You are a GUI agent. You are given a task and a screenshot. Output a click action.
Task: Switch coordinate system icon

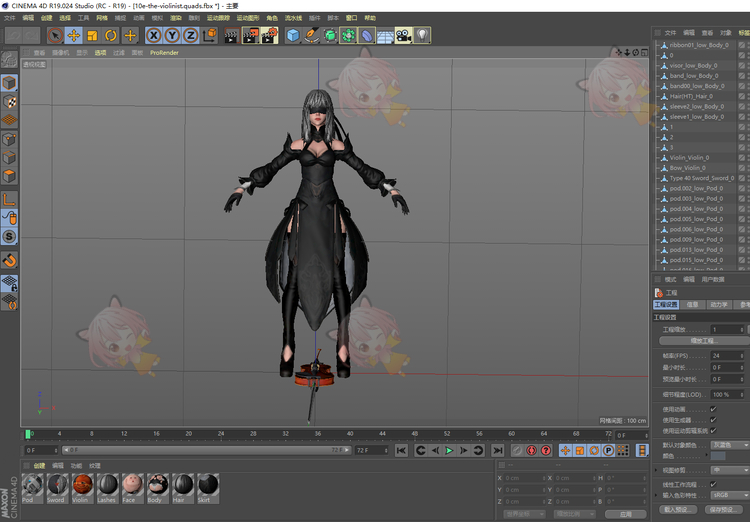[210, 35]
